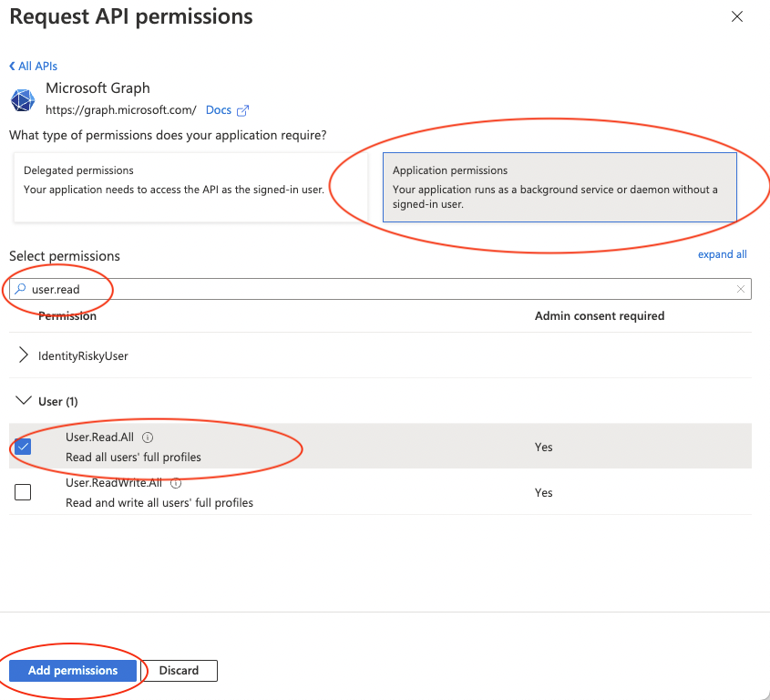Expand the IdentityRiskyUser group
Screen dimensions: 770x700
[23, 355]
